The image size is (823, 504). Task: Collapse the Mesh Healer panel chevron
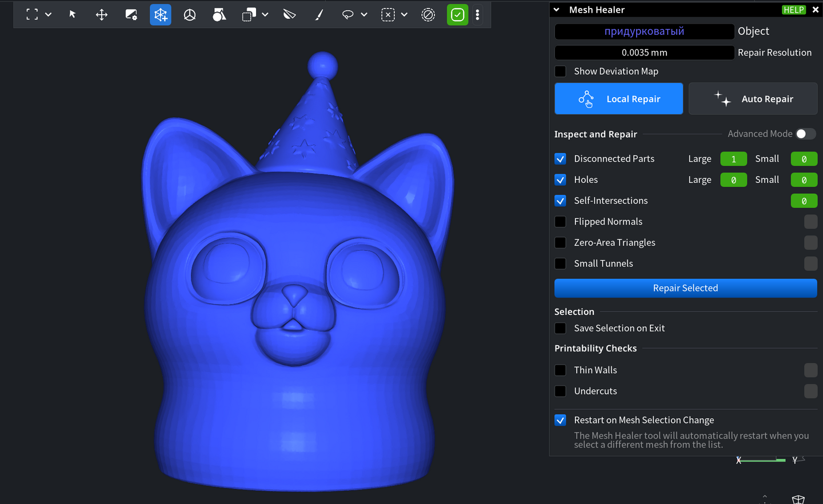click(x=557, y=10)
